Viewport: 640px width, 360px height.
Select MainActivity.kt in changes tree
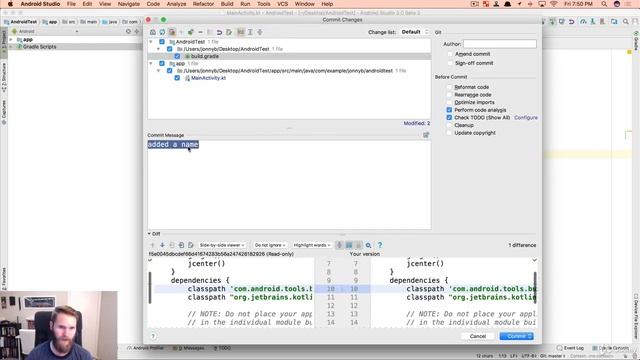pos(208,78)
